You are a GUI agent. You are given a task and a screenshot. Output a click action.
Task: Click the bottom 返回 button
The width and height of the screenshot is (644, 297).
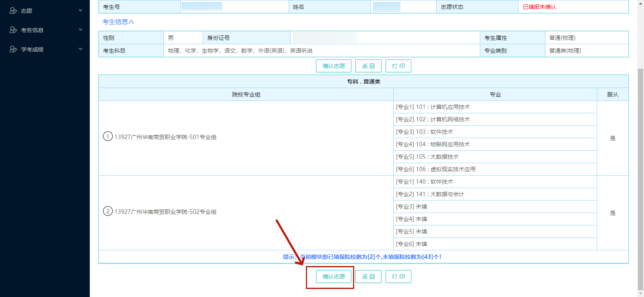click(x=368, y=277)
